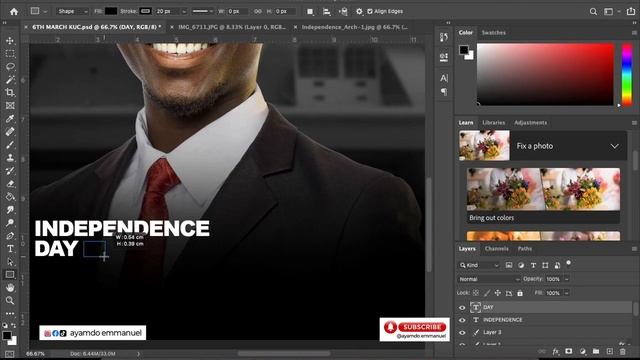Image resolution: width=640 pixels, height=360 pixels.
Task: Go to the Home screen
Action: (14, 11)
